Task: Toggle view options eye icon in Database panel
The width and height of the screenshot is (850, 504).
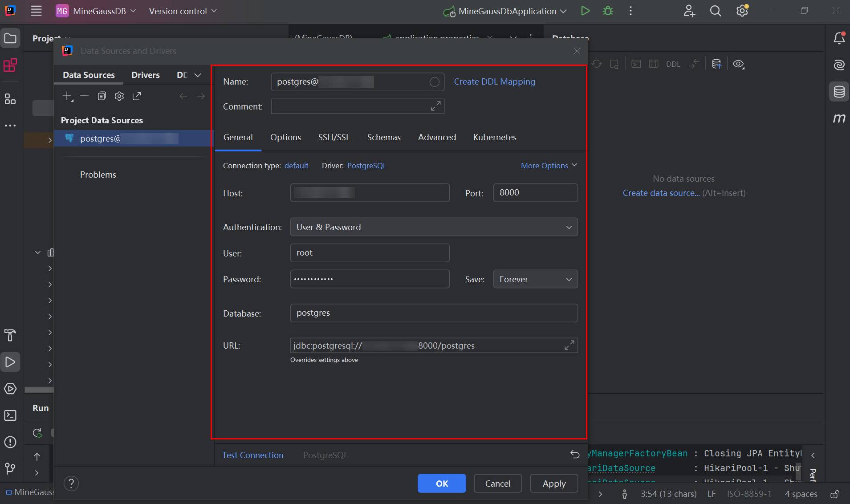Action: coord(739,64)
